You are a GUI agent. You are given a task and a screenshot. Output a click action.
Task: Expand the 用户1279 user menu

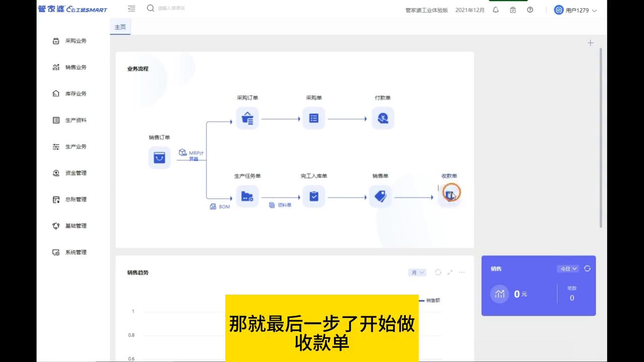(576, 10)
